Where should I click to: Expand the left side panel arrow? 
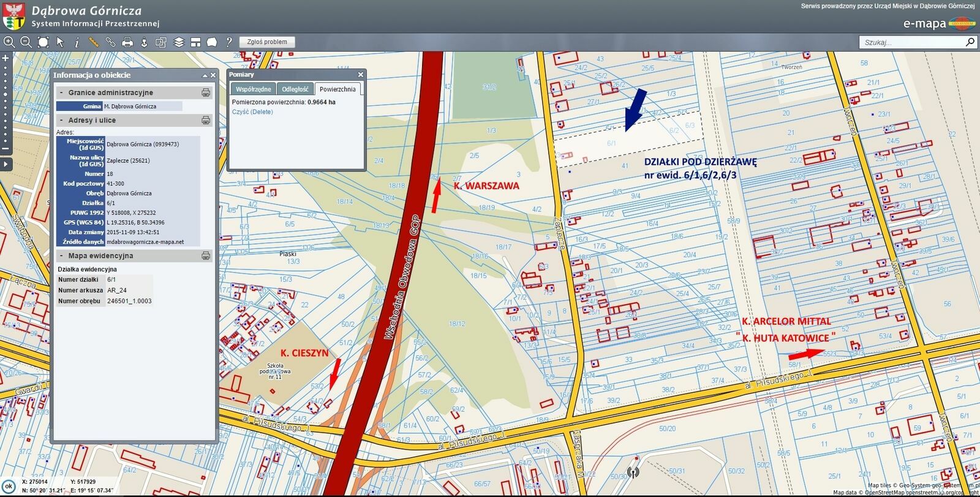tap(6, 164)
